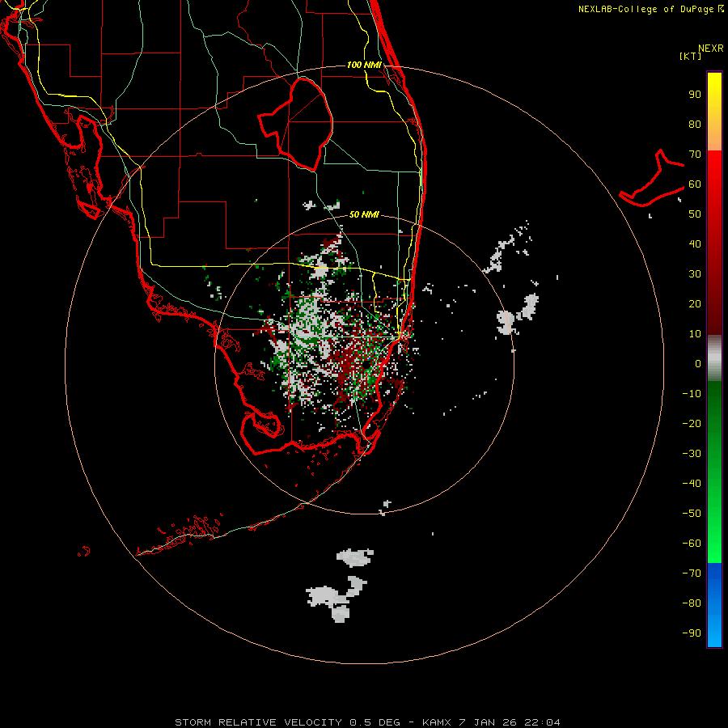This screenshot has width=728, height=728.
Task: Click the -70 value on velocity scale
Action: (x=692, y=574)
